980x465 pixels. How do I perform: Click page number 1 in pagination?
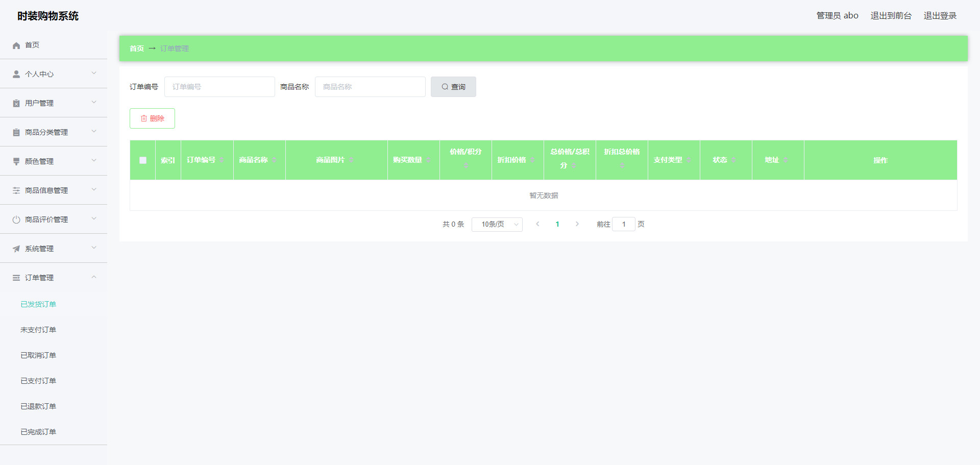tap(557, 224)
